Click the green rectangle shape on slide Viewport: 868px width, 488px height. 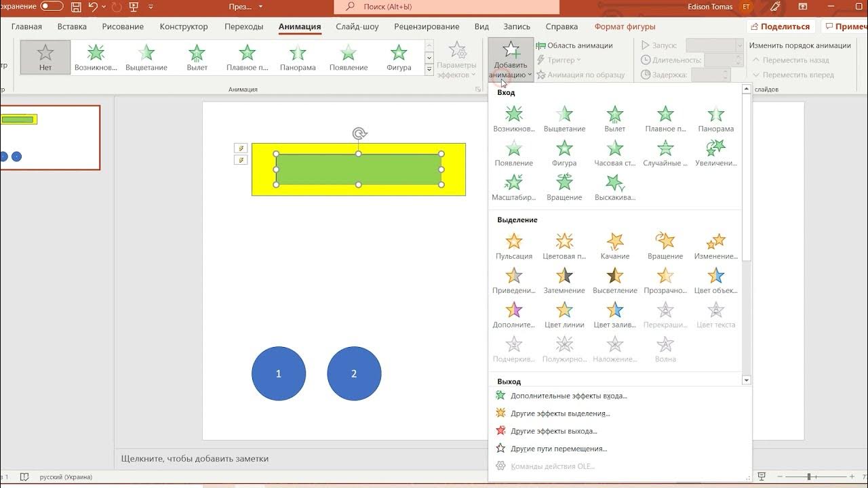pyautogui.click(x=359, y=169)
